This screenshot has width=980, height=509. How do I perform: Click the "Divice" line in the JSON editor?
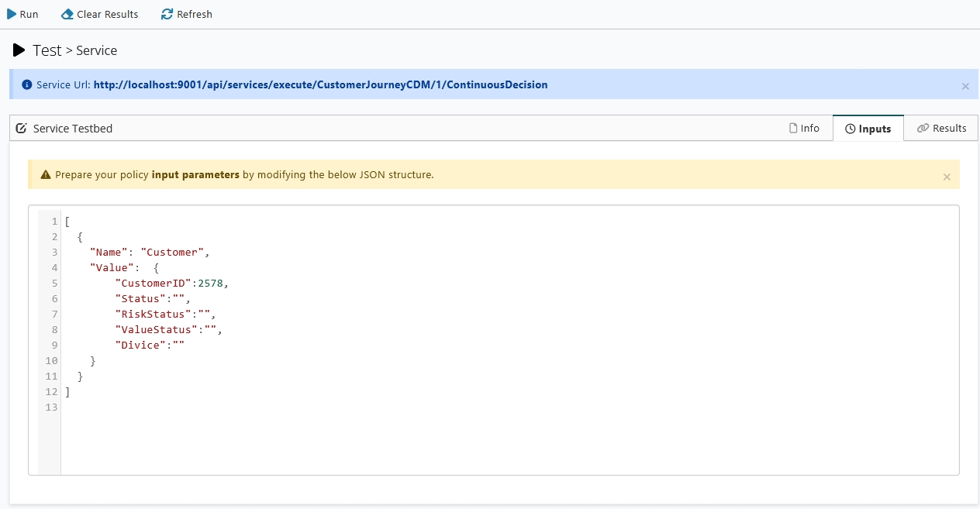(x=150, y=346)
